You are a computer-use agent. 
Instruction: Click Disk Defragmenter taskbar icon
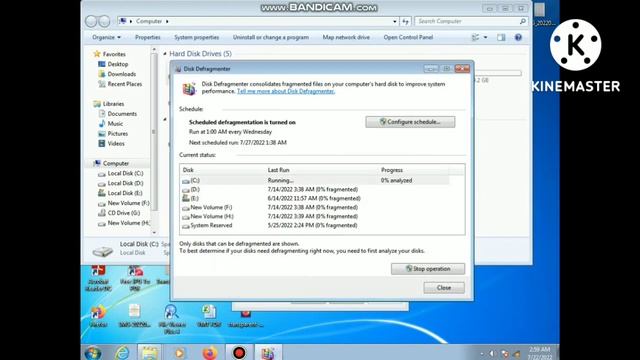pyautogui.click(x=268, y=353)
